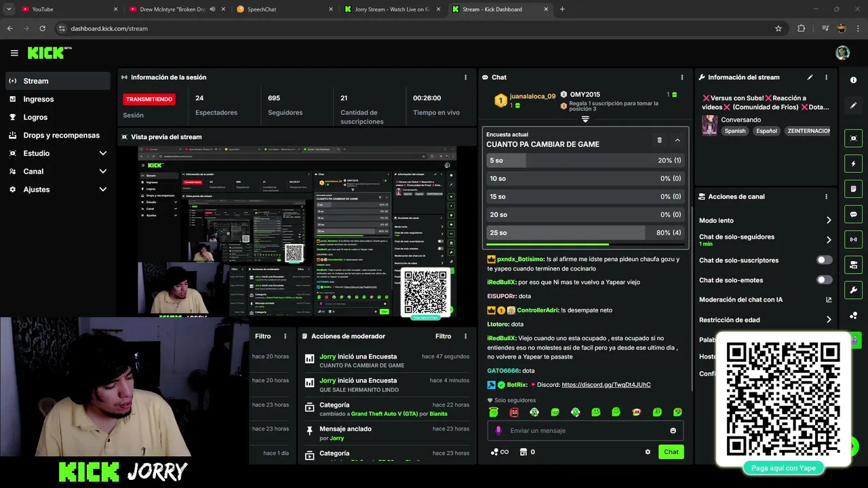
Task: Open AI chat moderation external link icon
Action: coord(829,300)
